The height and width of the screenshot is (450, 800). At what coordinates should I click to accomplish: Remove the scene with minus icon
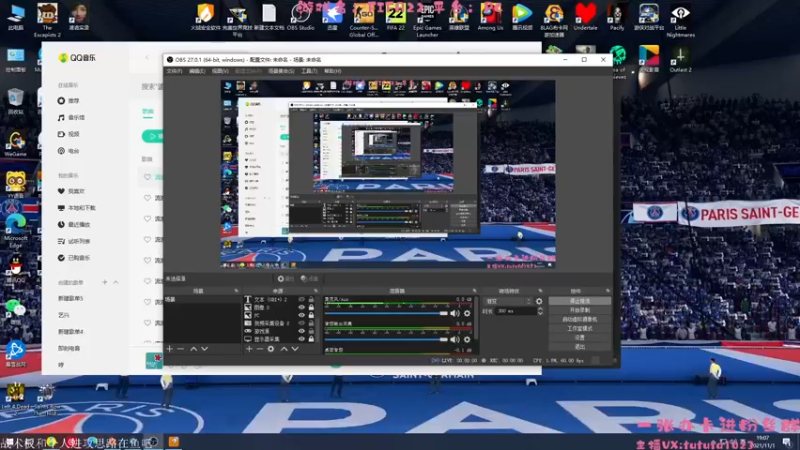(x=180, y=349)
